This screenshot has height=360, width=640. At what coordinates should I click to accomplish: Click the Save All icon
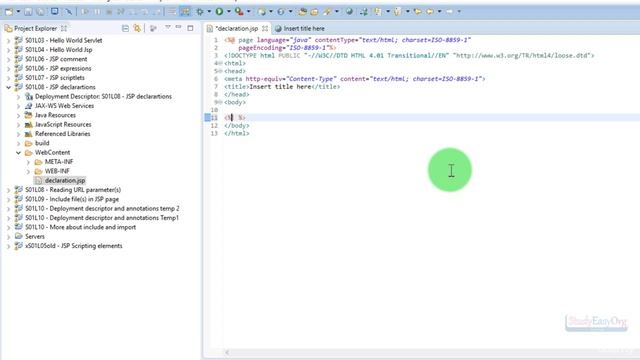point(40,12)
